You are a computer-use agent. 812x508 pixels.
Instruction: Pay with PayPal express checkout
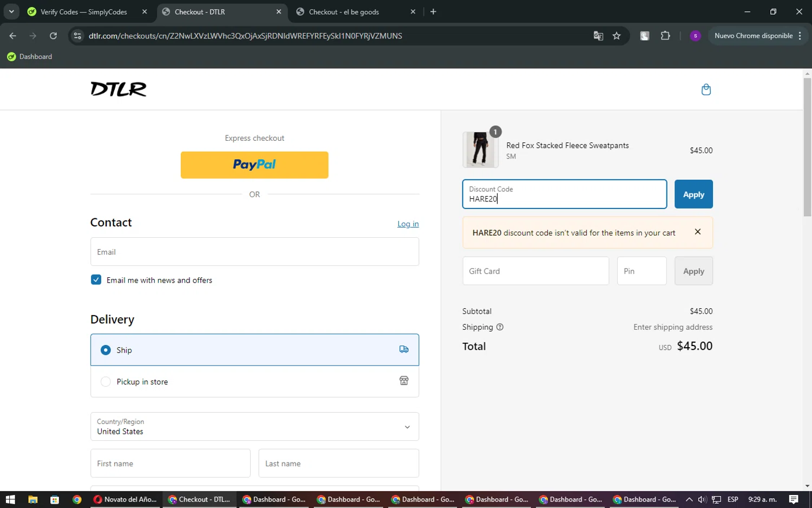254,165
